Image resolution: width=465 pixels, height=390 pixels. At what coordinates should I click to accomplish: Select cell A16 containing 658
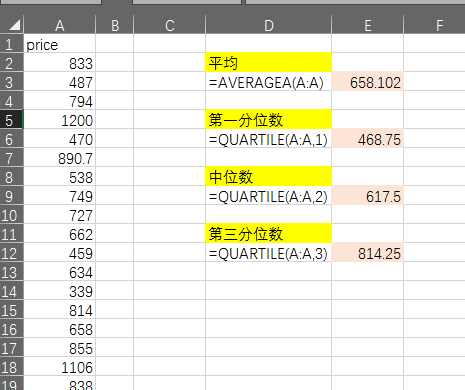coord(60,328)
